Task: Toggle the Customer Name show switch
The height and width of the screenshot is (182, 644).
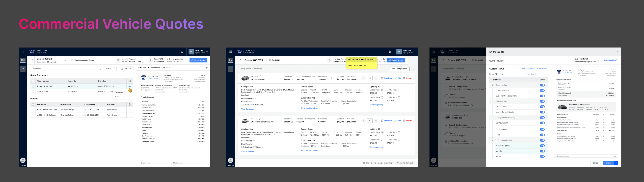Action: pyautogui.click(x=542, y=90)
